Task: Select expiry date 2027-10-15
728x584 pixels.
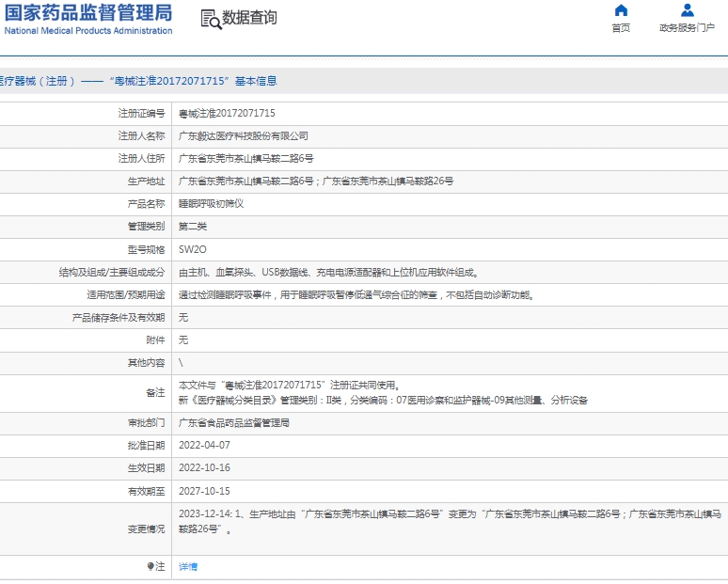Action: coord(204,491)
